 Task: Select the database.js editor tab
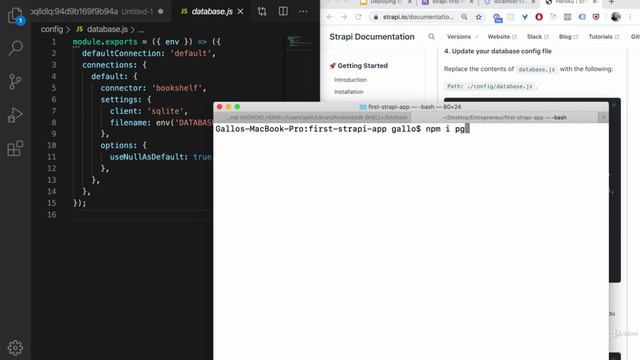pos(212,11)
